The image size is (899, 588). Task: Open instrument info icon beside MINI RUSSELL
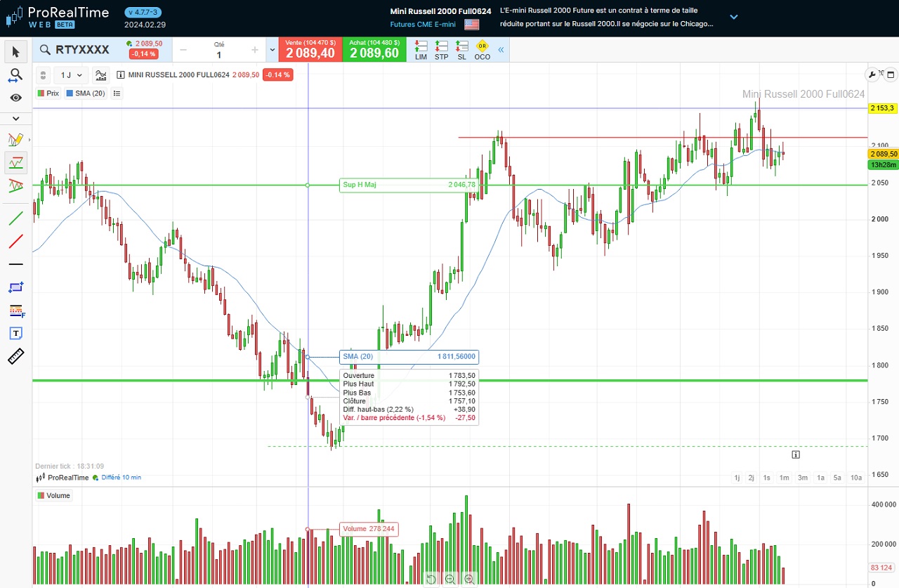tap(121, 74)
